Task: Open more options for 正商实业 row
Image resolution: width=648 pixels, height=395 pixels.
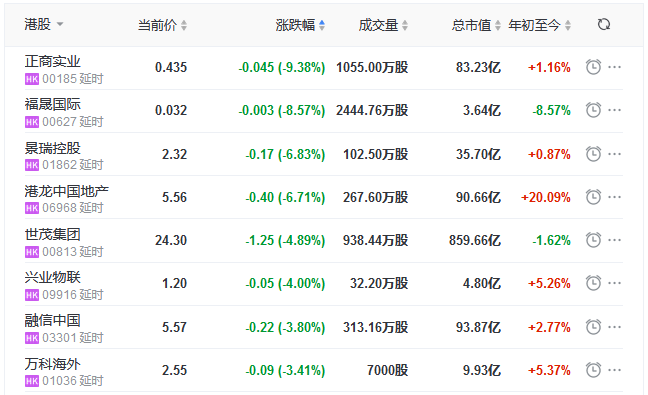Action: [615, 67]
